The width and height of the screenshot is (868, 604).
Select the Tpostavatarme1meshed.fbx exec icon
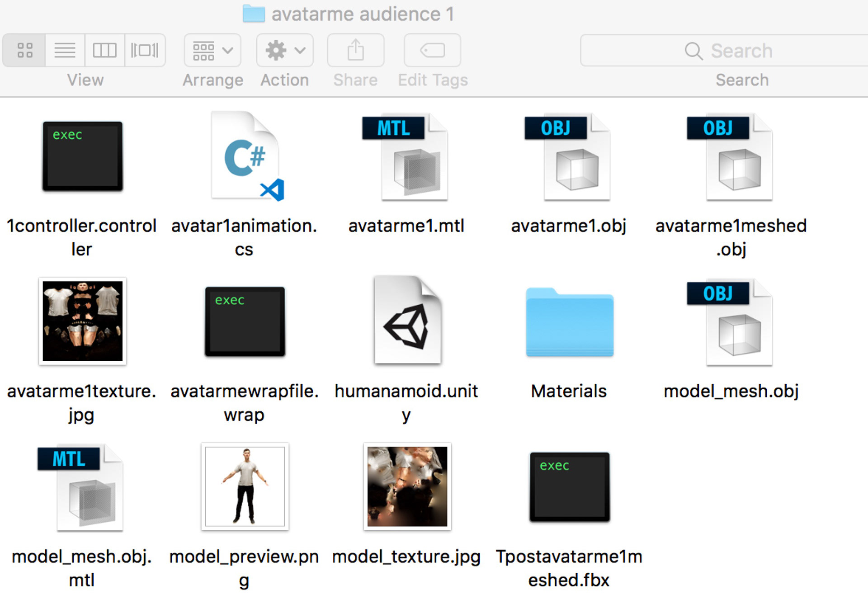click(570, 487)
